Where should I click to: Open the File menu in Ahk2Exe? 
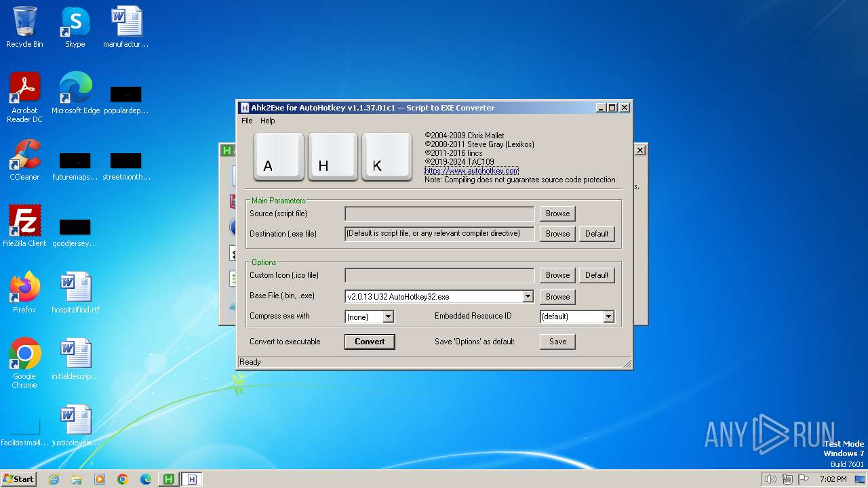coord(247,121)
